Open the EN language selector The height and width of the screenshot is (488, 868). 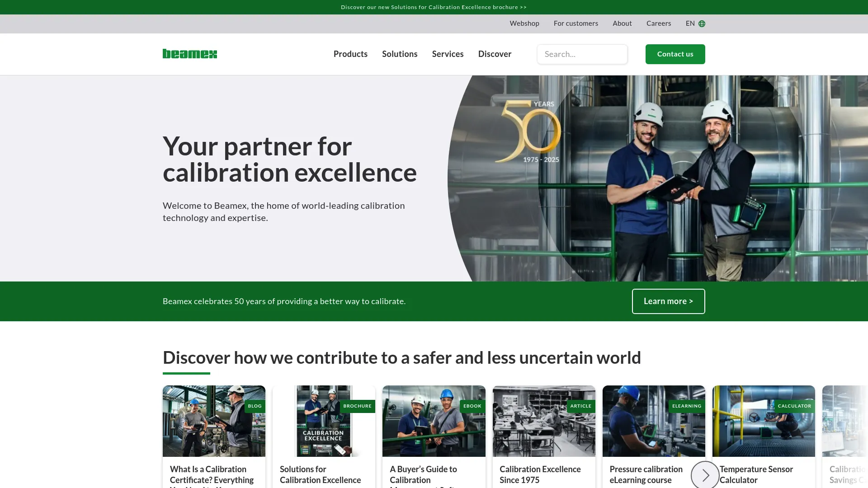click(695, 23)
